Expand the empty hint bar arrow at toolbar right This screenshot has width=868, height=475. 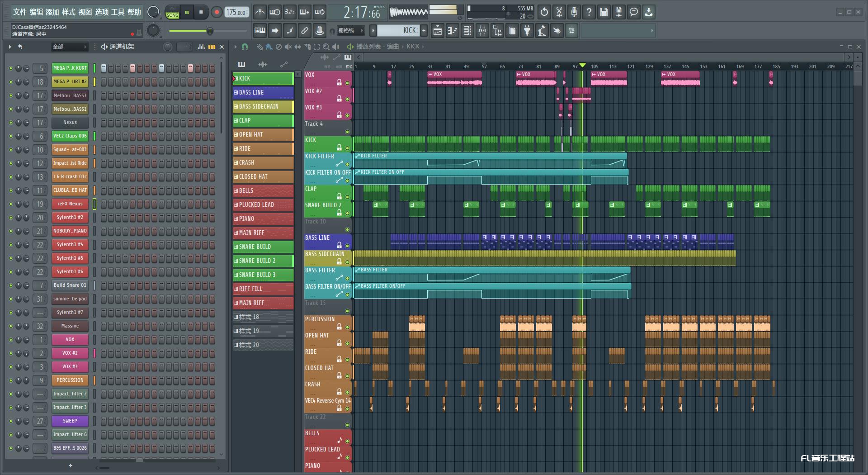pos(652,31)
